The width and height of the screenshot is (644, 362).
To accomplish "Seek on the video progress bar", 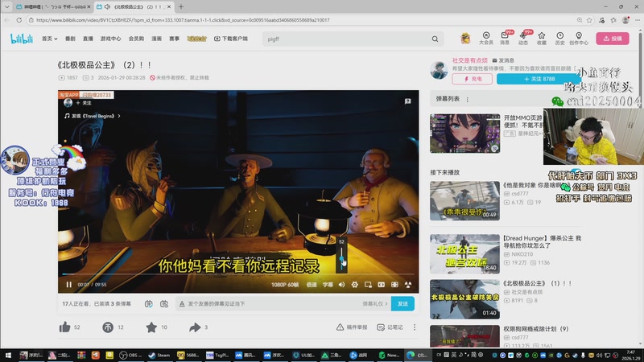I will (x=238, y=274).
